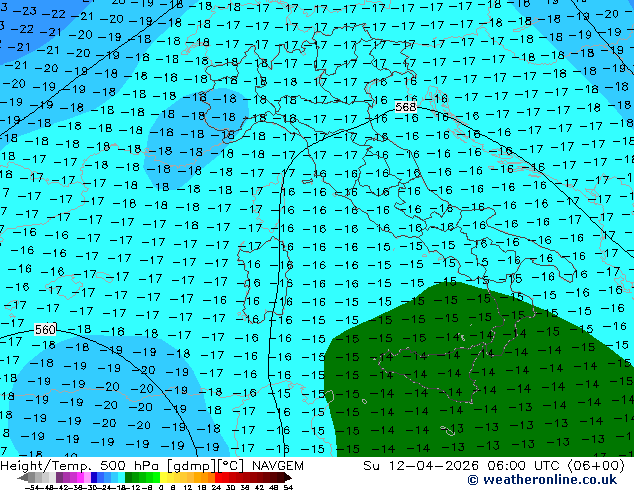Click the "Su" weekday abbreviation
The height and width of the screenshot is (490, 634).
371,466
